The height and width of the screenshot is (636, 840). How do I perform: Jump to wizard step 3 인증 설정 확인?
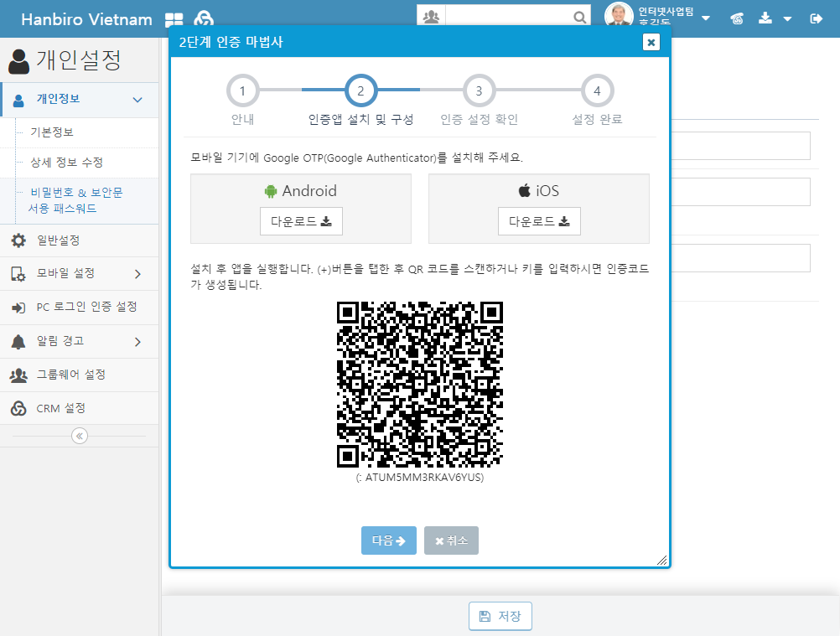tap(479, 91)
